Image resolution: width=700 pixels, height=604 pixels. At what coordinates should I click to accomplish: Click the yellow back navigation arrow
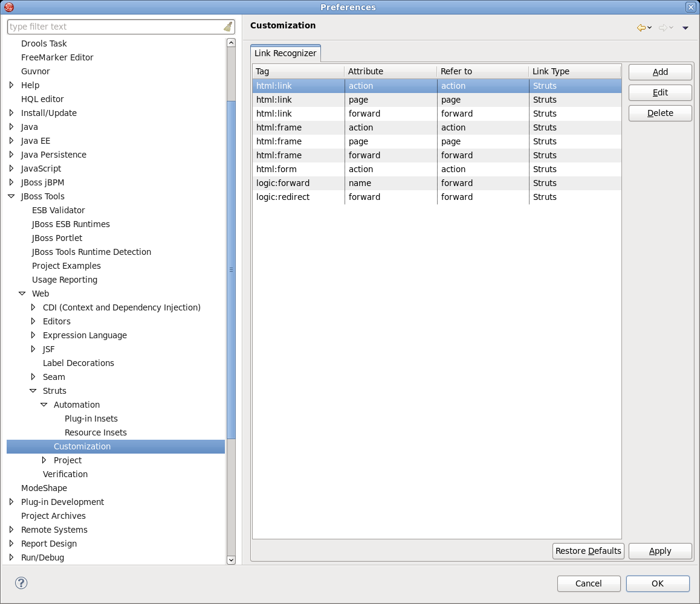click(x=641, y=28)
